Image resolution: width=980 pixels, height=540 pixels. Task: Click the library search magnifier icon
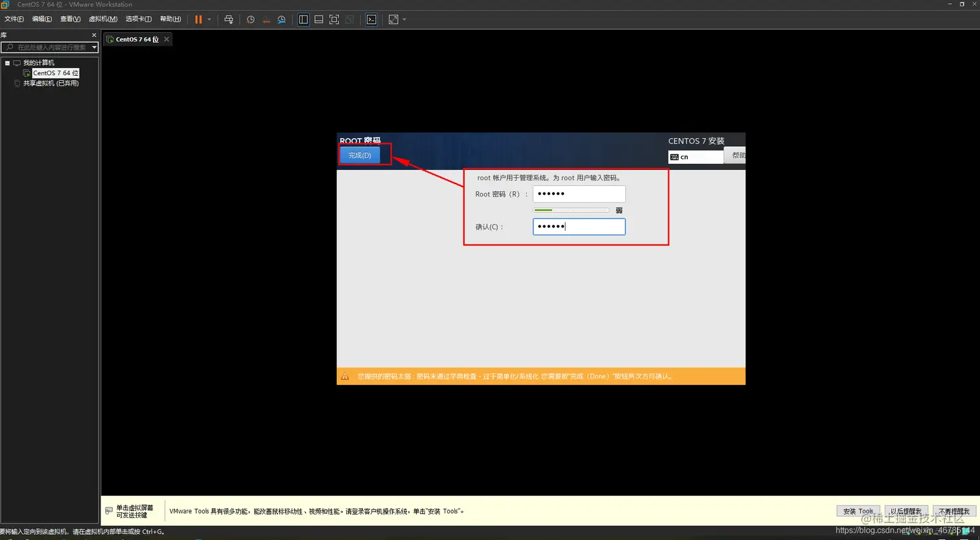9,47
